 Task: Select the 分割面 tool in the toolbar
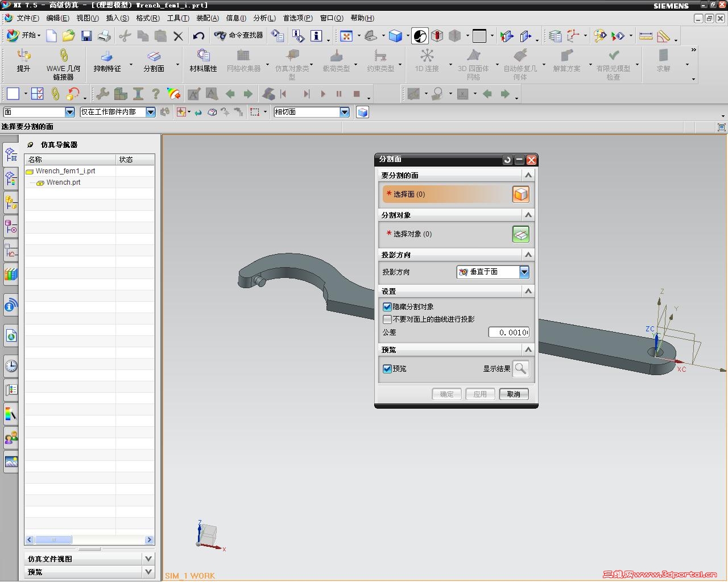(154, 61)
